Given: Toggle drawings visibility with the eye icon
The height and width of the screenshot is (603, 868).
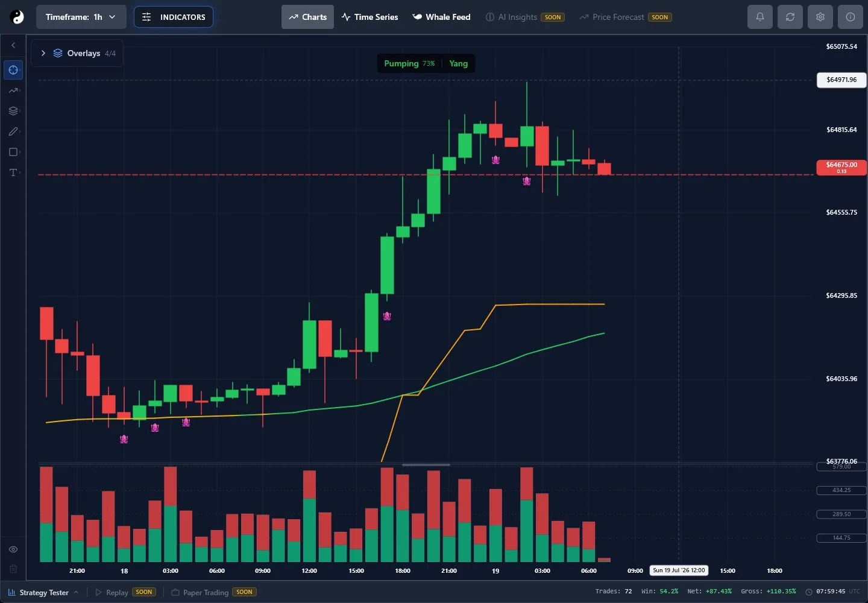Looking at the screenshot, I should pyautogui.click(x=13, y=549).
